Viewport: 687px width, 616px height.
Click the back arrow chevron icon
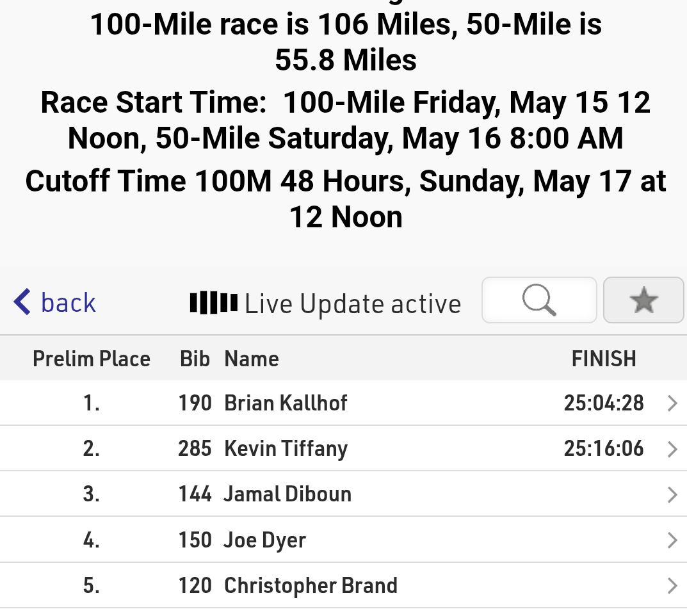click(x=22, y=302)
